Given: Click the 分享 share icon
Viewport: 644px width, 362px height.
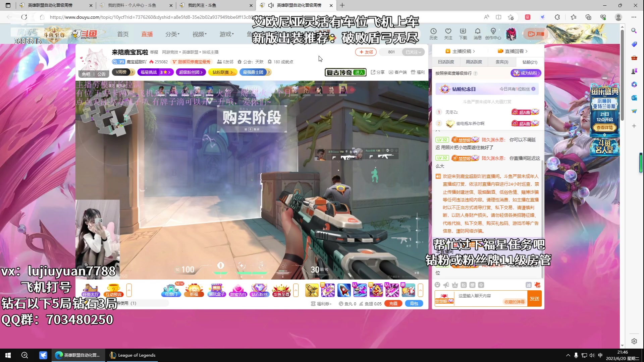Looking at the screenshot, I should click(378, 72).
